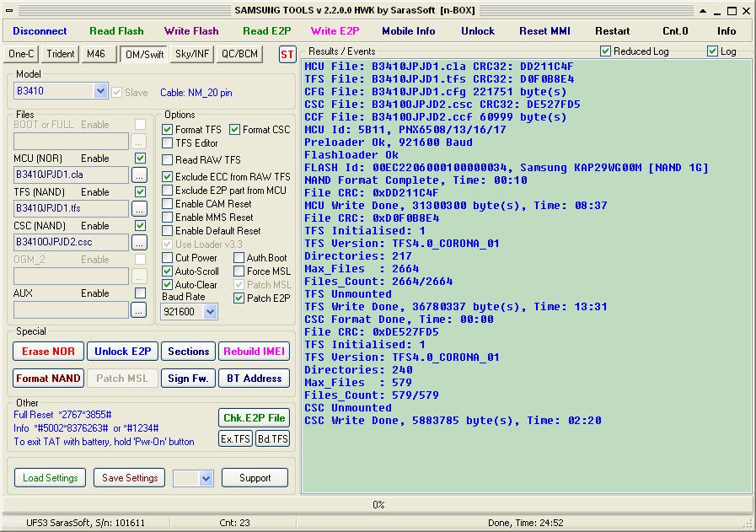Click the Rebuild IMEI button
The image size is (756, 532).
tap(254, 352)
